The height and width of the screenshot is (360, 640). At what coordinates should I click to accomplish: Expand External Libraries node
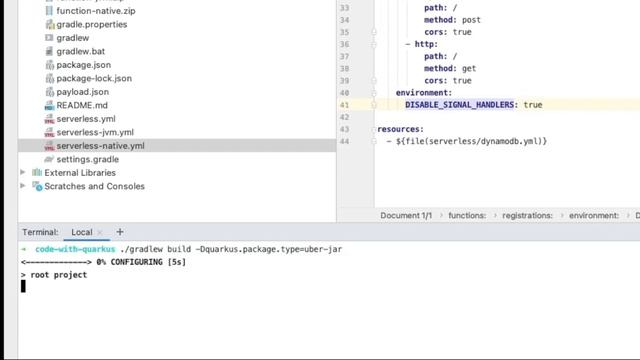pos(23,172)
